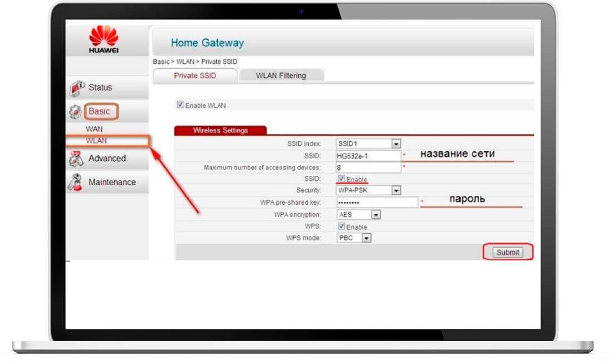Screen dimensions: 613x364
Task: Click the Basic gear icon
Action: 75,112
